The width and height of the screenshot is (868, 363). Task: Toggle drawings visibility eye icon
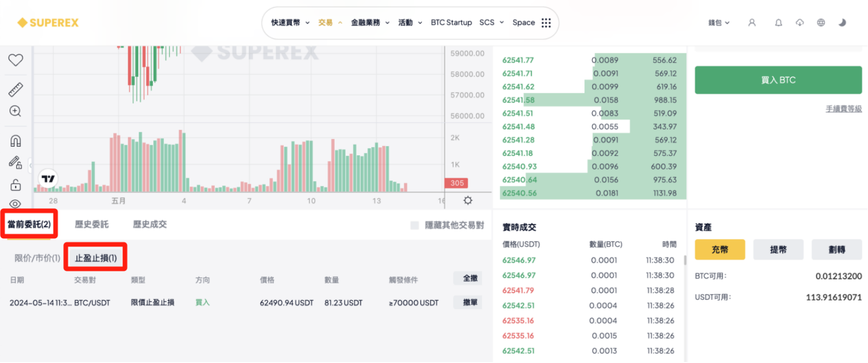point(15,204)
